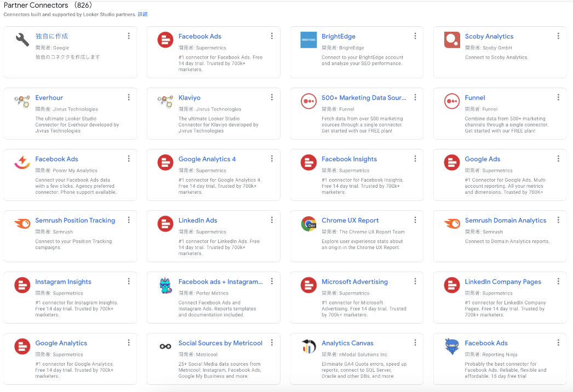
Task: Click the Funnel connector logo icon
Action: tap(452, 101)
